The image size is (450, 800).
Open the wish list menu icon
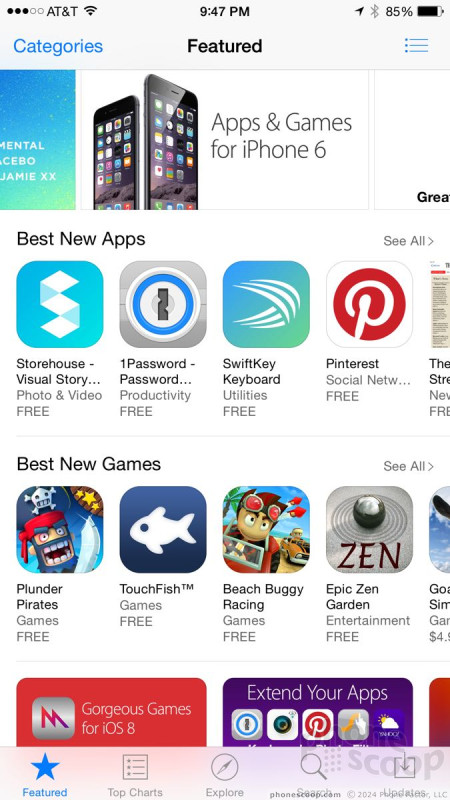tap(416, 45)
